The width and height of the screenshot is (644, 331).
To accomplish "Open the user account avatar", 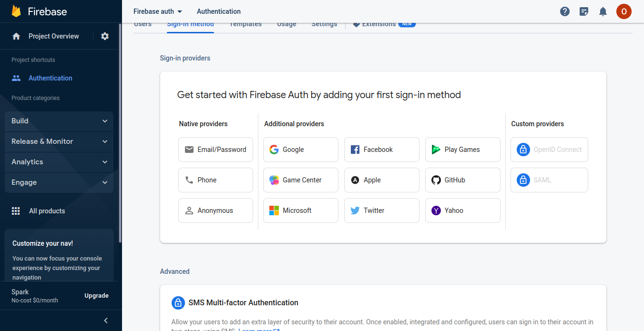I will (624, 11).
